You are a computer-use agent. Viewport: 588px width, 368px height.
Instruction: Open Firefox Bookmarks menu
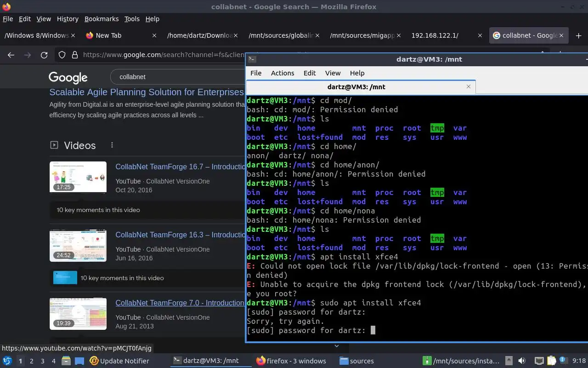102,19
